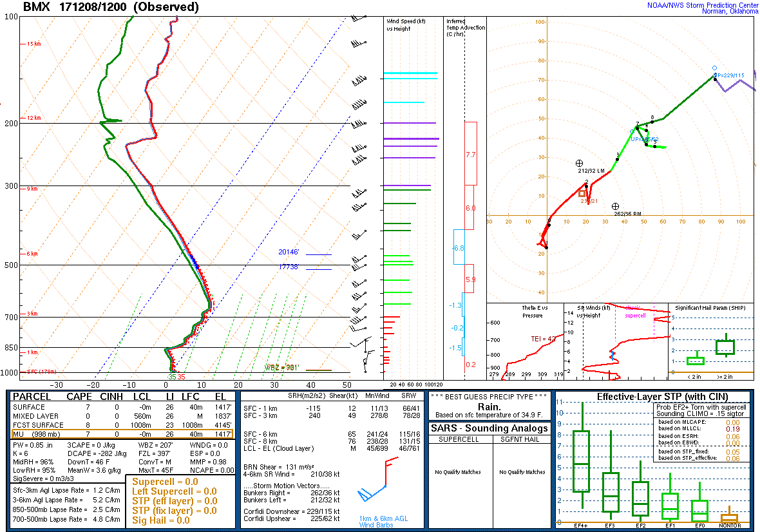Screen dimensions: 760x532
Task: Click the DCAPE = -282 J/kg value
Action: tap(97, 454)
